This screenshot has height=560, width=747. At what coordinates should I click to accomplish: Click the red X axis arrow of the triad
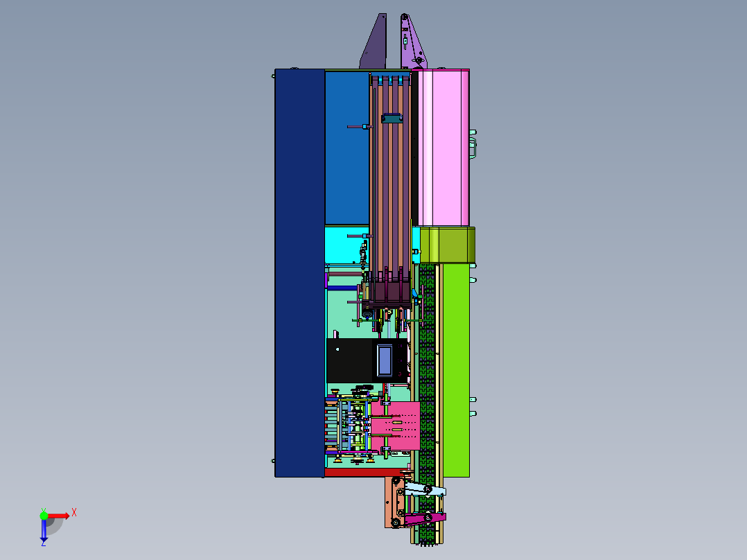(x=59, y=516)
